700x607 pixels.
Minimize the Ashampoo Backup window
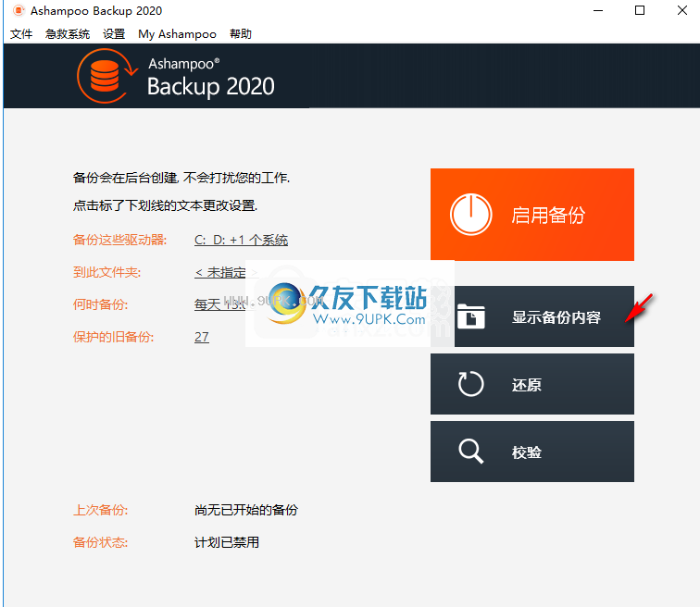pos(598,10)
